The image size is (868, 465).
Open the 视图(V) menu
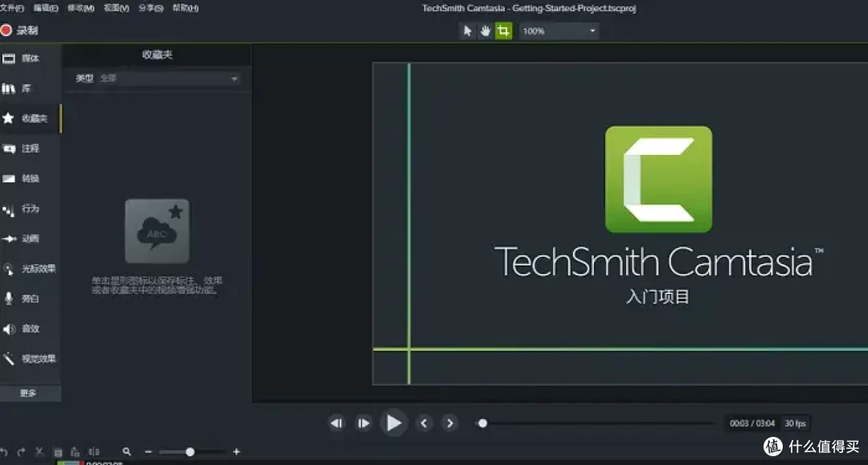point(117,8)
